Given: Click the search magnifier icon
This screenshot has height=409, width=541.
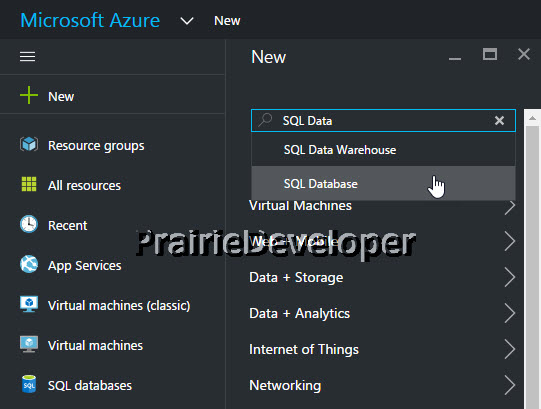Looking at the screenshot, I should (265, 120).
